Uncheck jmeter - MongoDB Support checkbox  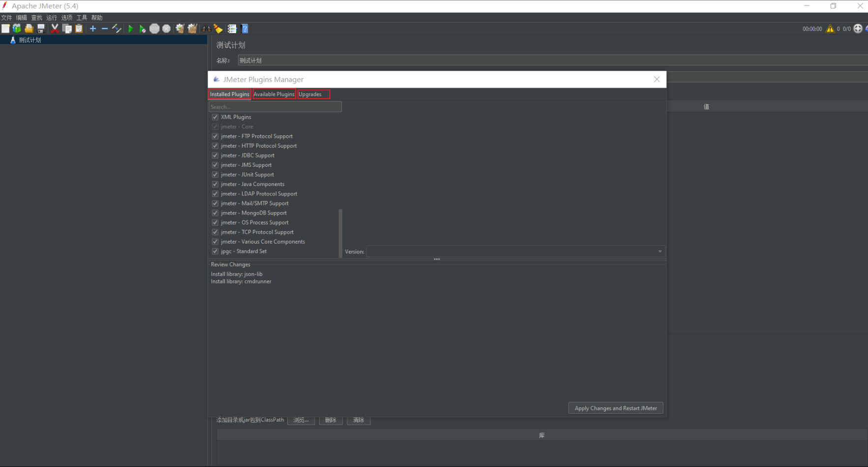(215, 213)
